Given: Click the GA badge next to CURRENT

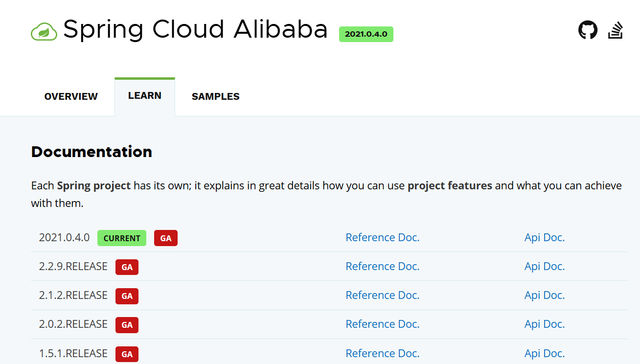Looking at the screenshot, I should pos(166,238).
